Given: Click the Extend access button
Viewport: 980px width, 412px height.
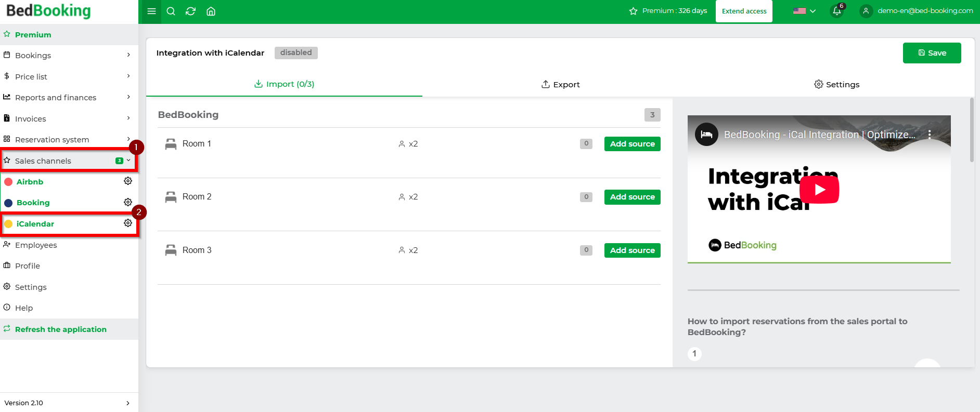Looking at the screenshot, I should click(744, 11).
